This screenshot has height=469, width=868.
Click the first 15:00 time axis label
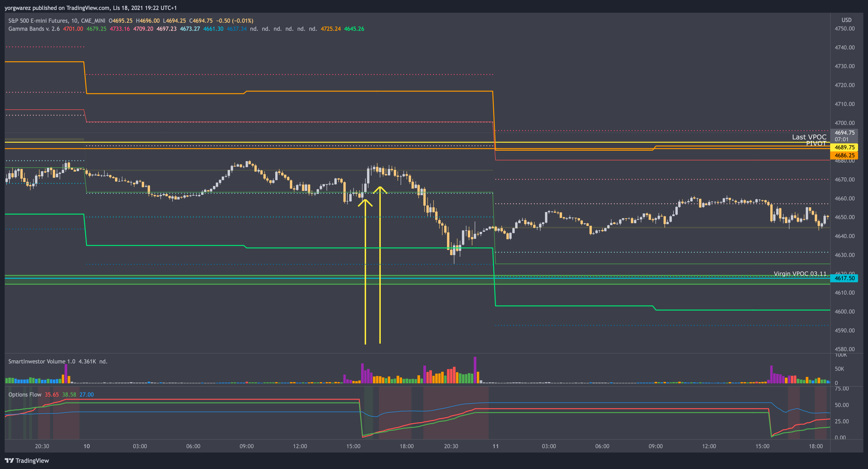point(353,446)
